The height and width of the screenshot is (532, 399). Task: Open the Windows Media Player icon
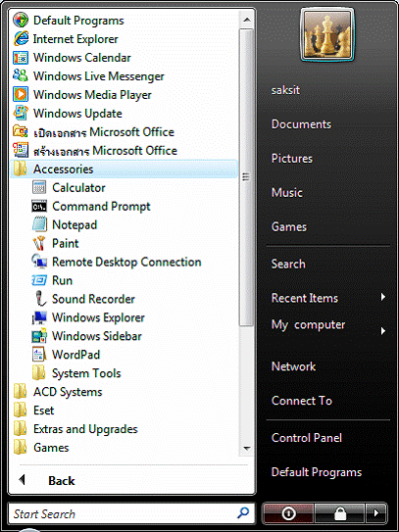pyautogui.click(x=21, y=94)
